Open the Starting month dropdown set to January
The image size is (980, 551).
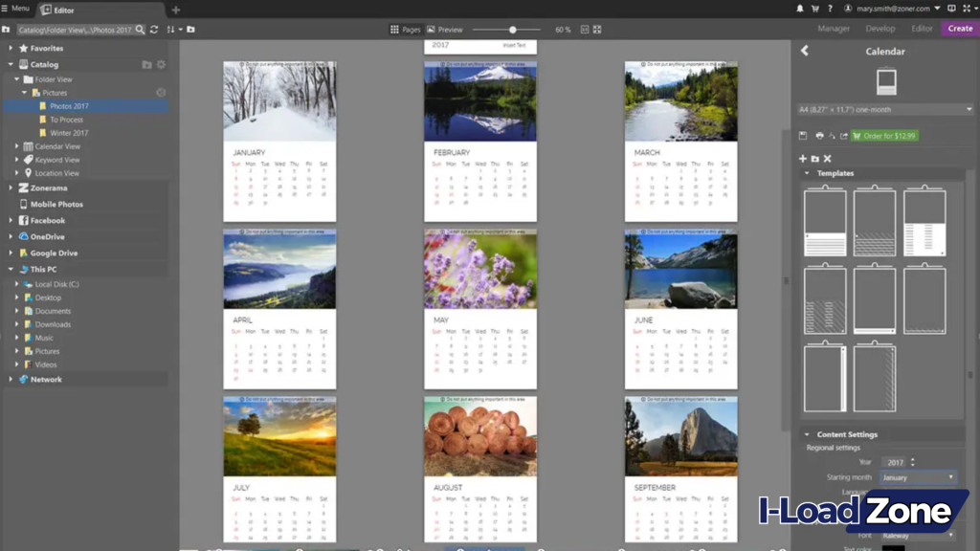[x=918, y=476]
